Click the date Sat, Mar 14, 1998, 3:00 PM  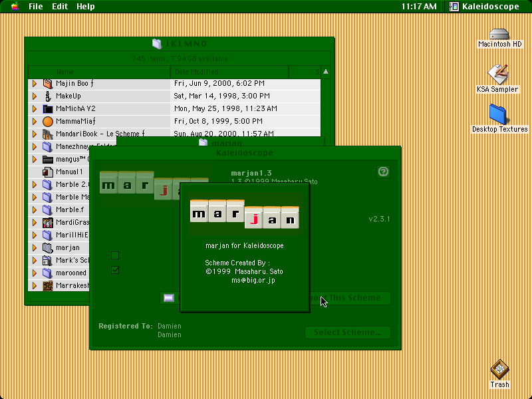(222, 96)
